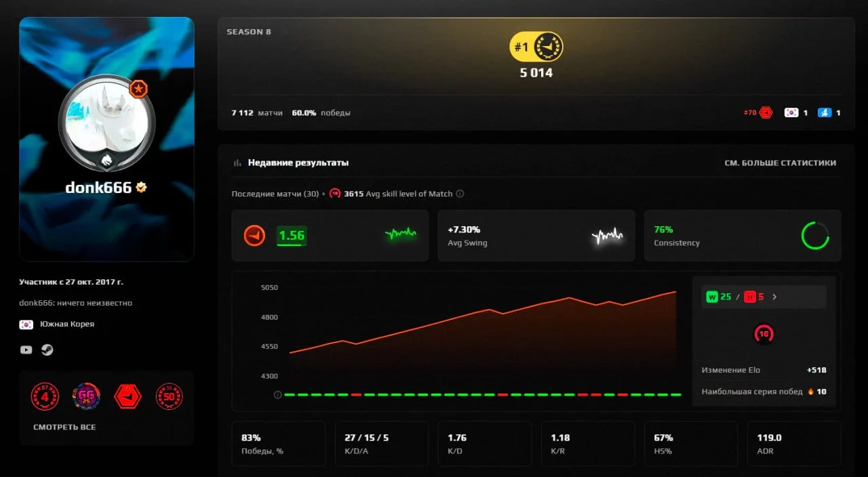
Task: Click the info icon after Avg skill level
Action: point(460,194)
